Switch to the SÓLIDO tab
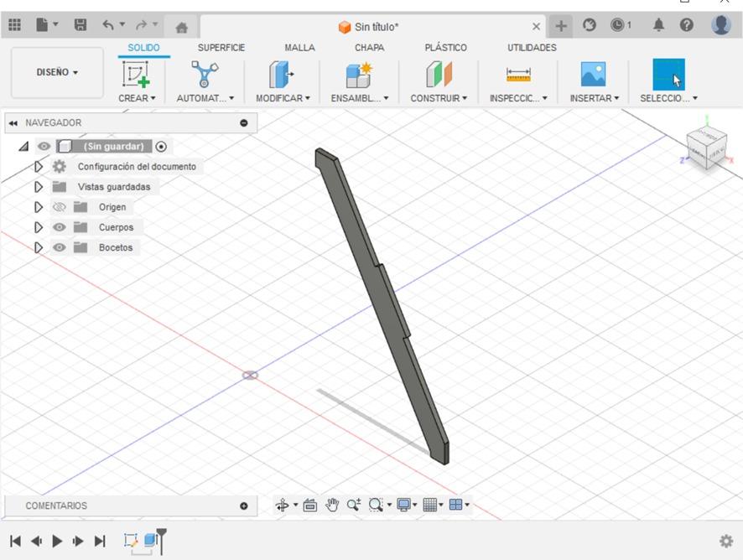 pyautogui.click(x=143, y=48)
